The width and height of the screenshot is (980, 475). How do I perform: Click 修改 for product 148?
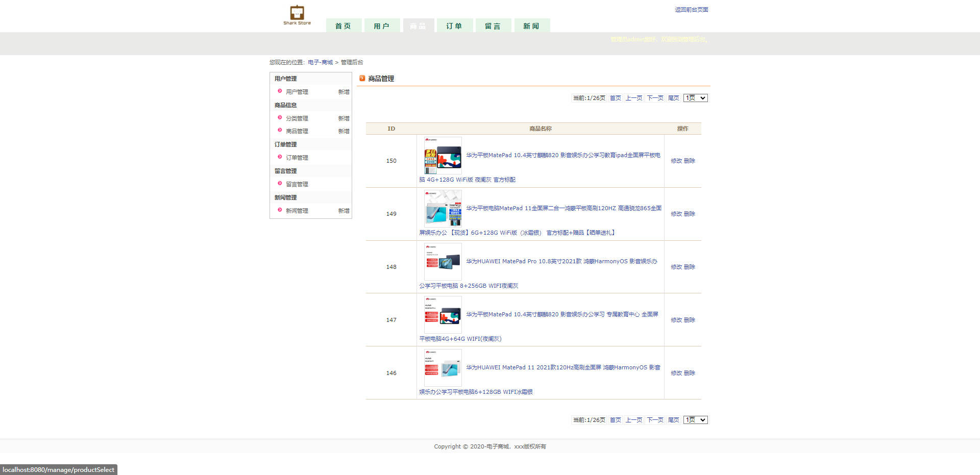pyautogui.click(x=676, y=267)
